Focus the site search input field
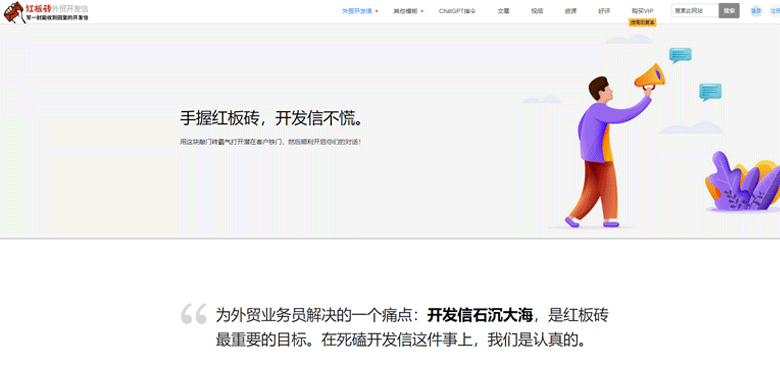The width and height of the screenshot is (780, 365). click(694, 10)
